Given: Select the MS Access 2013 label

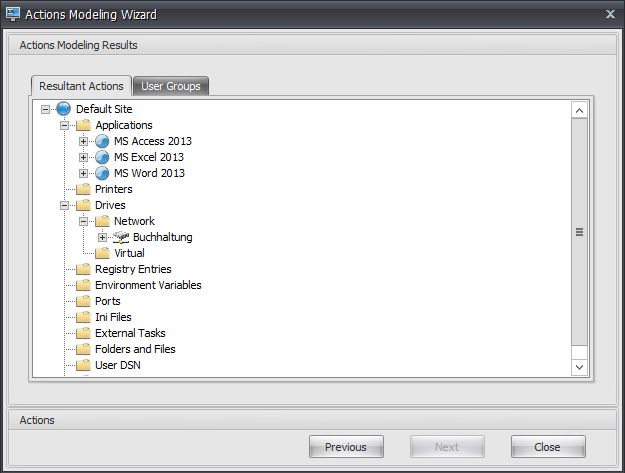Looking at the screenshot, I should click(153, 141).
